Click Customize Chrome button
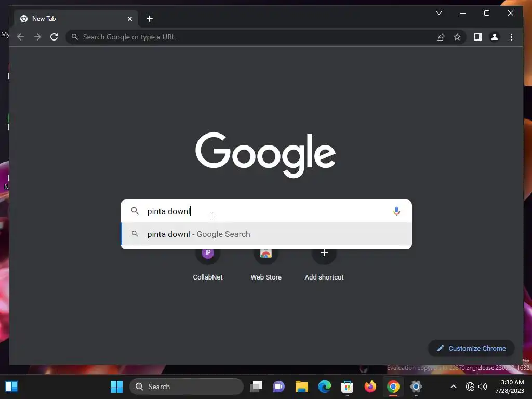Viewport: 532px width, 399px height. [471, 348]
